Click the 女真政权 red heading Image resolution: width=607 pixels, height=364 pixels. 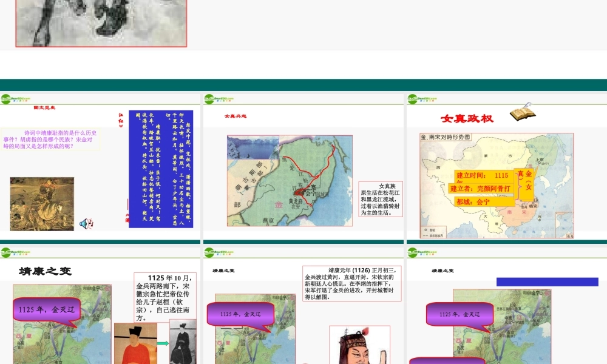point(467,118)
